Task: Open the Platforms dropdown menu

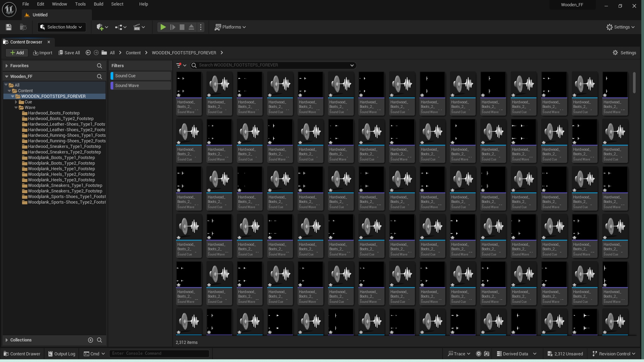Action: pos(230,27)
